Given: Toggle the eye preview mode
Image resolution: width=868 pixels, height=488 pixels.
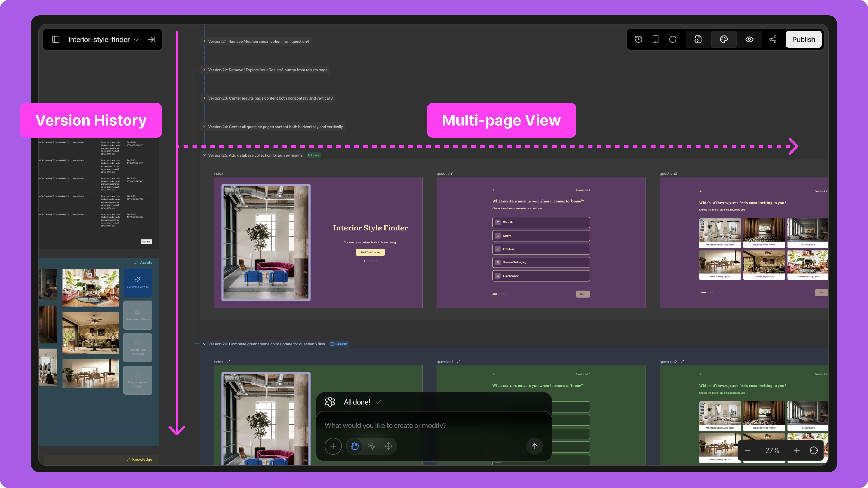Looking at the screenshot, I should 749,39.
